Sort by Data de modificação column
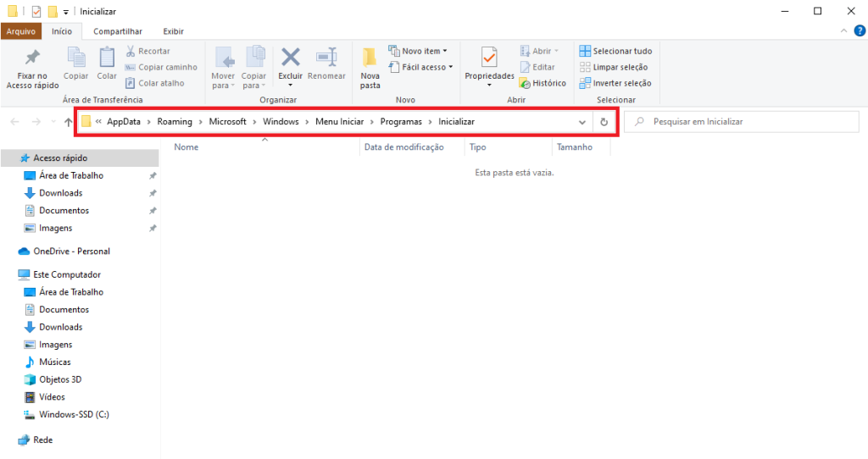 (404, 147)
